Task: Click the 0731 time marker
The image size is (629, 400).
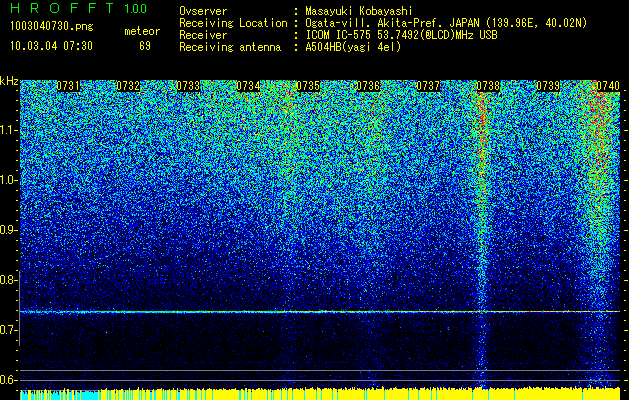Action: [x=68, y=86]
